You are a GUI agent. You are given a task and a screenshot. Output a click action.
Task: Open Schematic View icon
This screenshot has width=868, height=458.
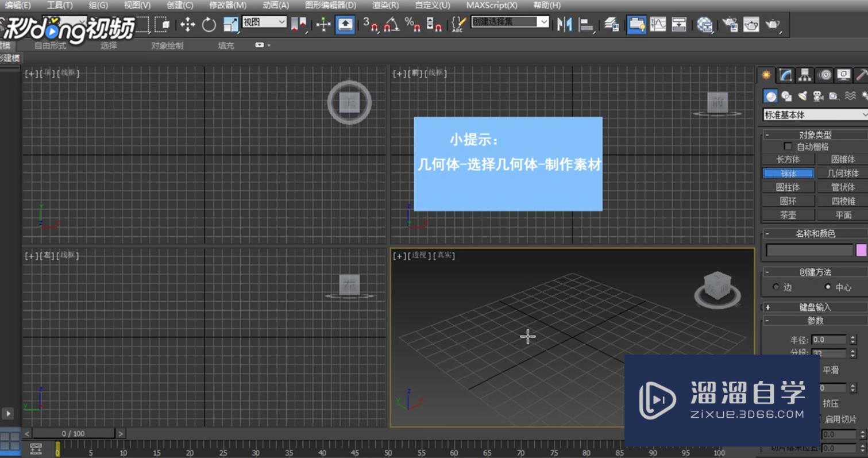coord(680,24)
